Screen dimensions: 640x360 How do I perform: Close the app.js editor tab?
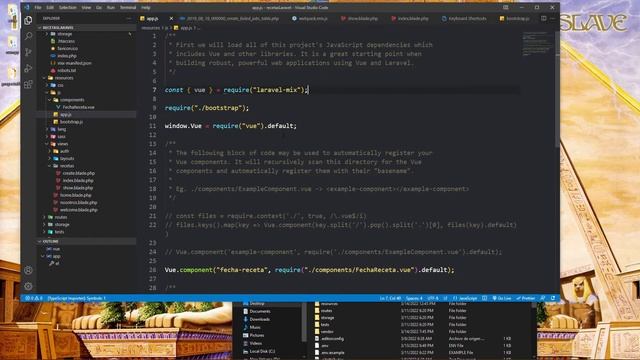171,18
